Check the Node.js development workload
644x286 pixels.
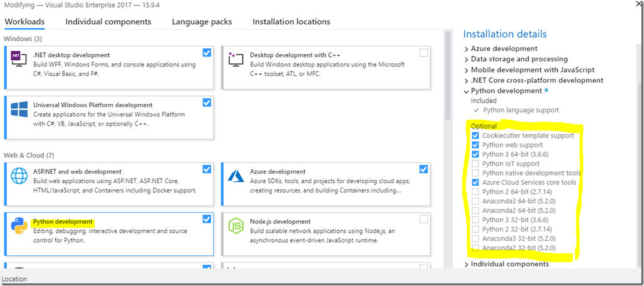[423, 220]
